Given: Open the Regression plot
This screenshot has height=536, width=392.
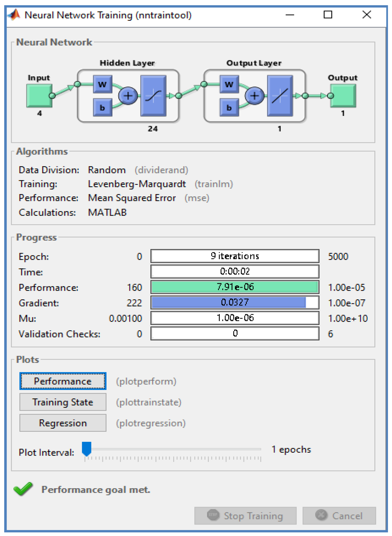Looking at the screenshot, I should pyautogui.click(x=63, y=423).
